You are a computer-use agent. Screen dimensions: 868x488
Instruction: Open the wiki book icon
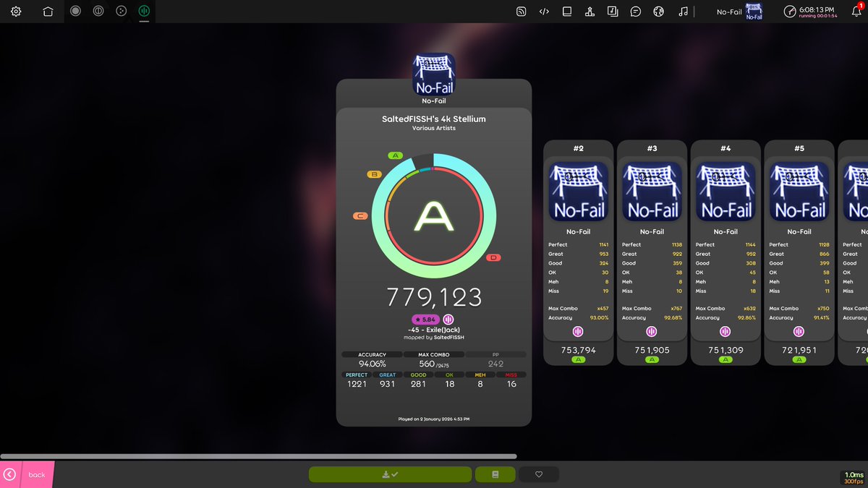click(x=567, y=12)
